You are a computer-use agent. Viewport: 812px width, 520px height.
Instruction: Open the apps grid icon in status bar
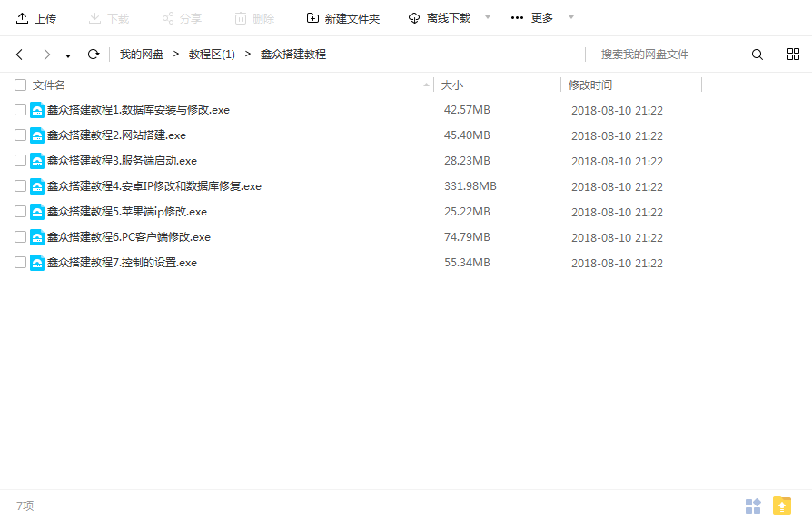click(753, 505)
